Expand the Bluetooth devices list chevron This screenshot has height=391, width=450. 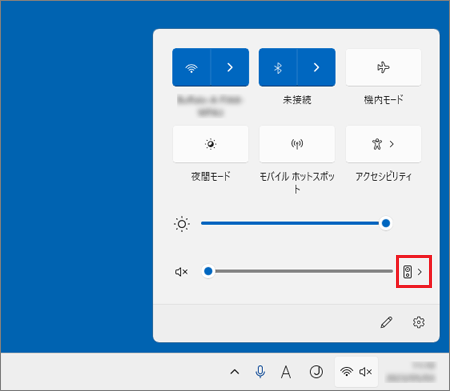(316, 68)
